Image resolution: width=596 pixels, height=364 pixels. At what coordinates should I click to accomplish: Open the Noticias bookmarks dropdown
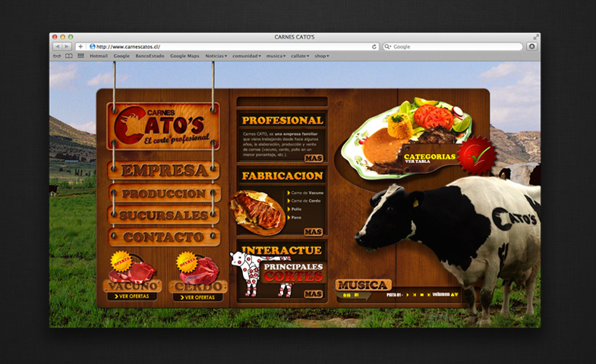(216, 56)
